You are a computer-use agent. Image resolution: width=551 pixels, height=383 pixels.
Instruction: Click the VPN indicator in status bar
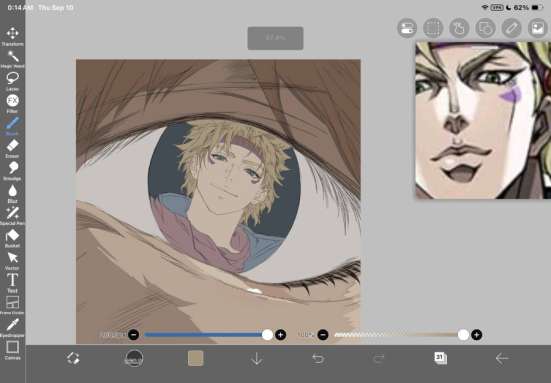tap(497, 7)
